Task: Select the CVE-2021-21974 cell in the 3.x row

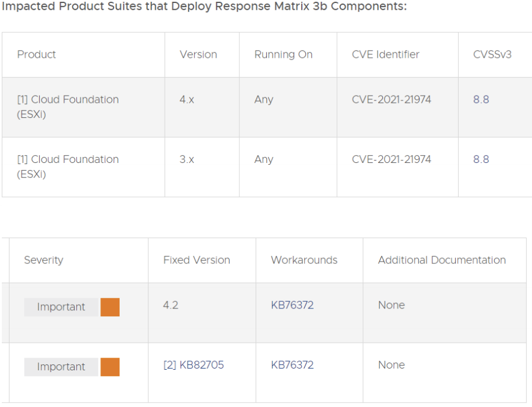Action: click(397, 167)
